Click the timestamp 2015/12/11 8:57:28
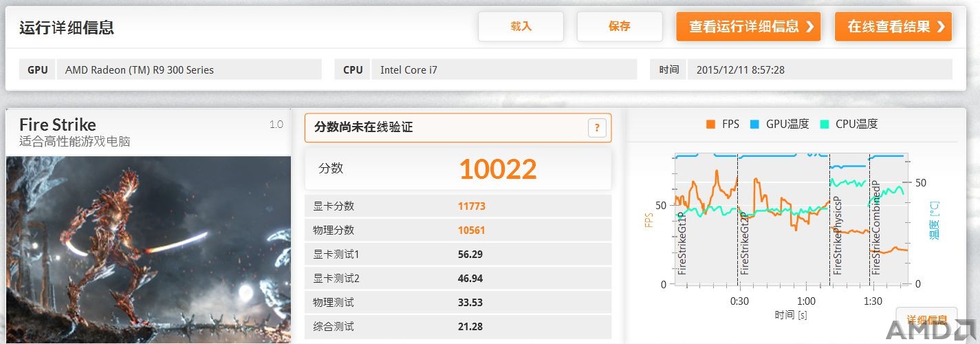 pyautogui.click(x=741, y=69)
